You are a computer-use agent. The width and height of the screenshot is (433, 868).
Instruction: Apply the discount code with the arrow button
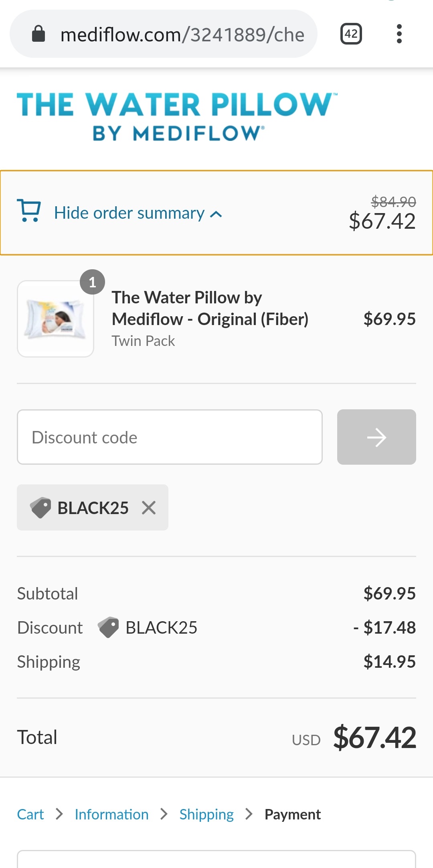pyautogui.click(x=376, y=437)
